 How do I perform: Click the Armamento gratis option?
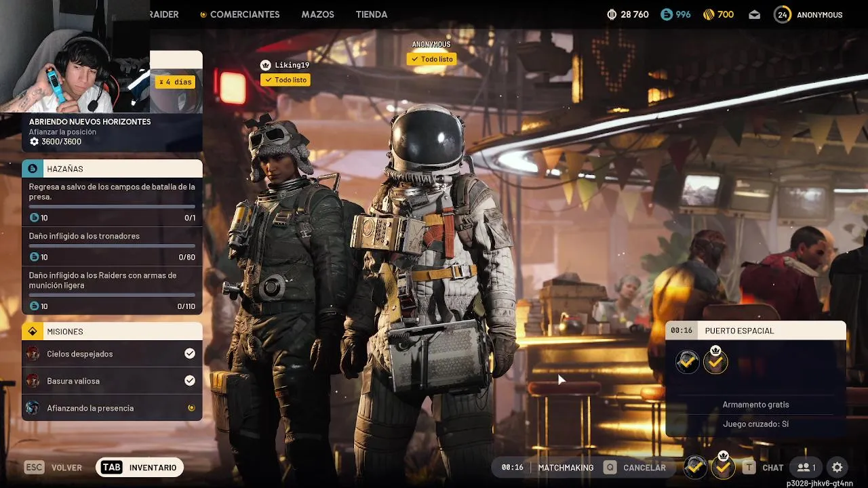click(755, 405)
